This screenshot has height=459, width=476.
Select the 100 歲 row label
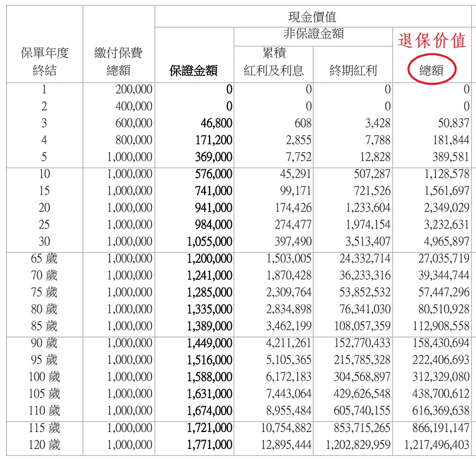[x=44, y=377]
